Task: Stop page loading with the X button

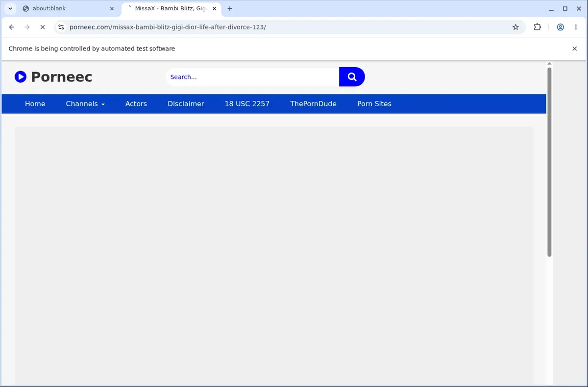Action: (43, 27)
